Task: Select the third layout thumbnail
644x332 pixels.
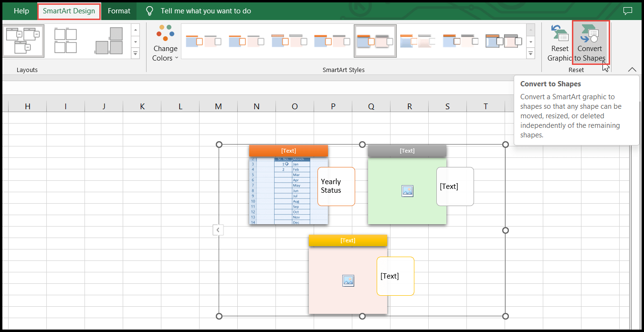Action: [x=108, y=41]
